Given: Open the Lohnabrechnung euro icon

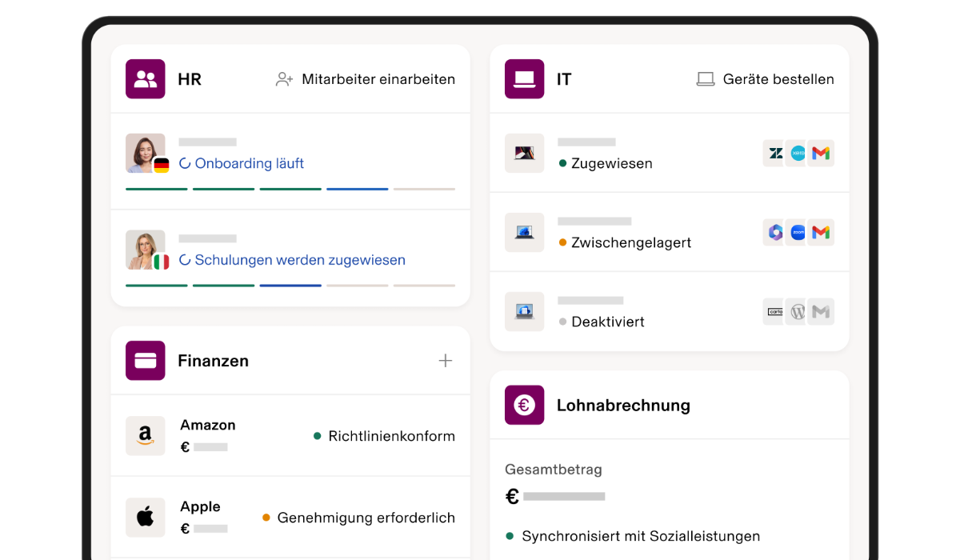Looking at the screenshot, I should (x=524, y=405).
